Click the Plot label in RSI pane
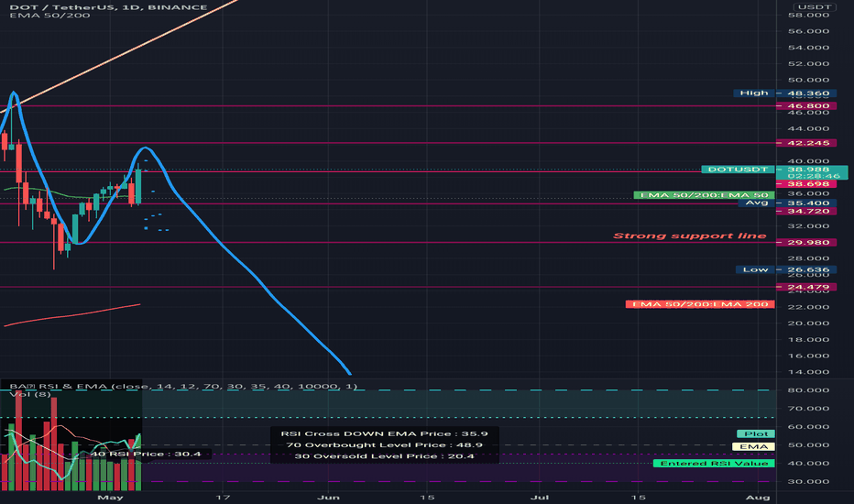The width and height of the screenshot is (854, 504). pos(755,433)
